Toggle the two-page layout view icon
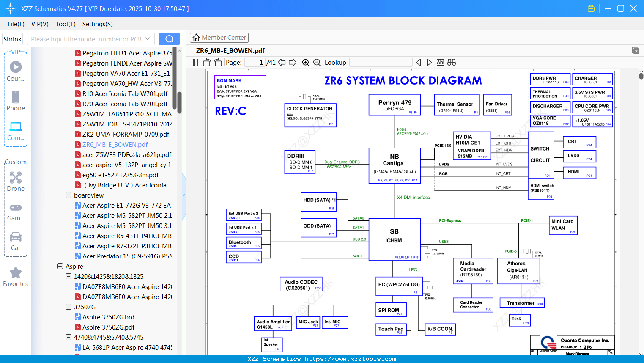 pos(194,63)
